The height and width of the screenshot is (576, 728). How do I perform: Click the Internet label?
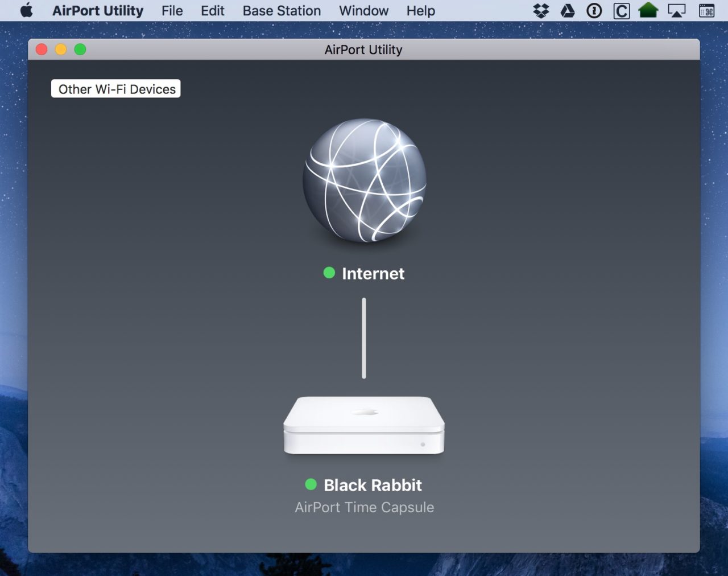pyautogui.click(x=373, y=274)
